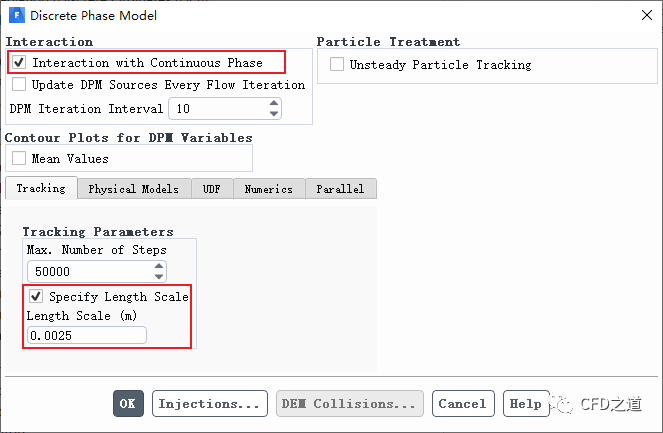Click the Length Scale input field
Image resolution: width=663 pixels, height=433 pixels.
(x=86, y=336)
